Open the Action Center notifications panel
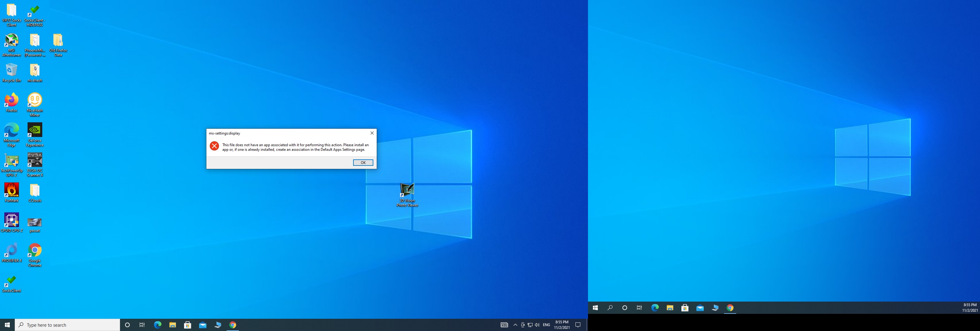Image resolution: width=980 pixels, height=331 pixels. [578, 325]
